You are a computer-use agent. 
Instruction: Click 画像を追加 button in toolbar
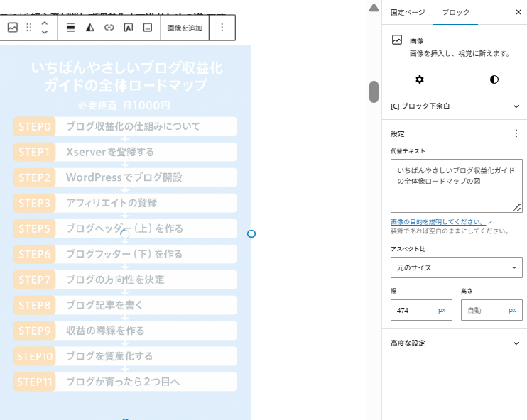(185, 28)
